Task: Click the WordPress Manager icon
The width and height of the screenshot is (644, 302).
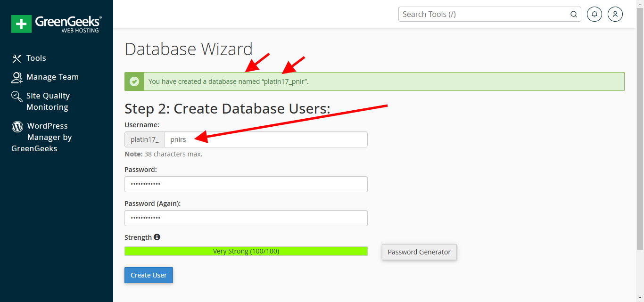Action: pyautogui.click(x=17, y=126)
